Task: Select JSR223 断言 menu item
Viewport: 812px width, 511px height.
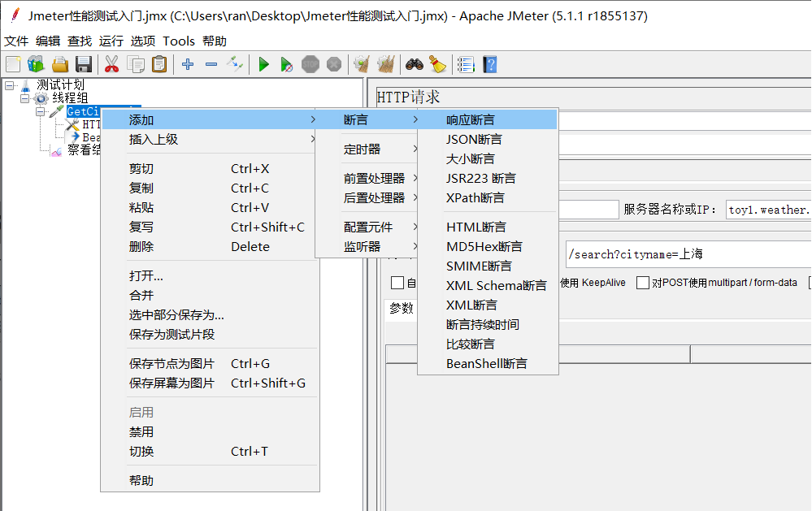Action: click(x=488, y=178)
